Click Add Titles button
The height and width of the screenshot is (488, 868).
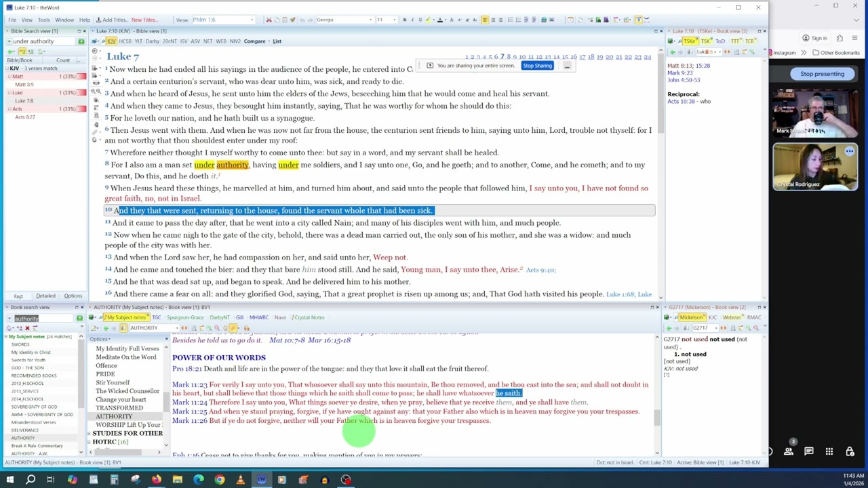tap(111, 20)
